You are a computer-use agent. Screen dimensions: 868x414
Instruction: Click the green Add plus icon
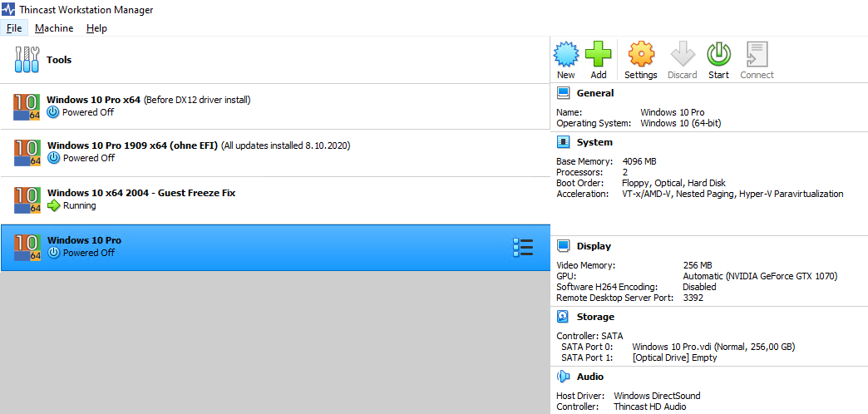coord(599,54)
